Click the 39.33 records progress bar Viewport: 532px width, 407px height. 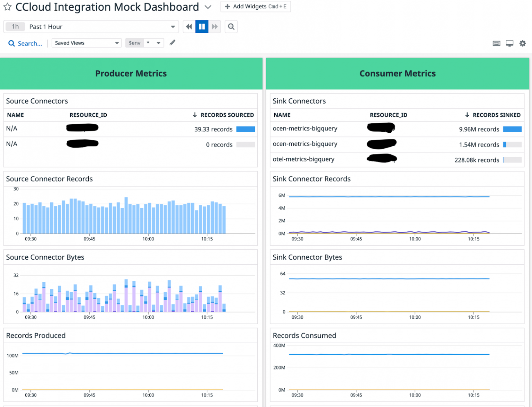coord(246,129)
